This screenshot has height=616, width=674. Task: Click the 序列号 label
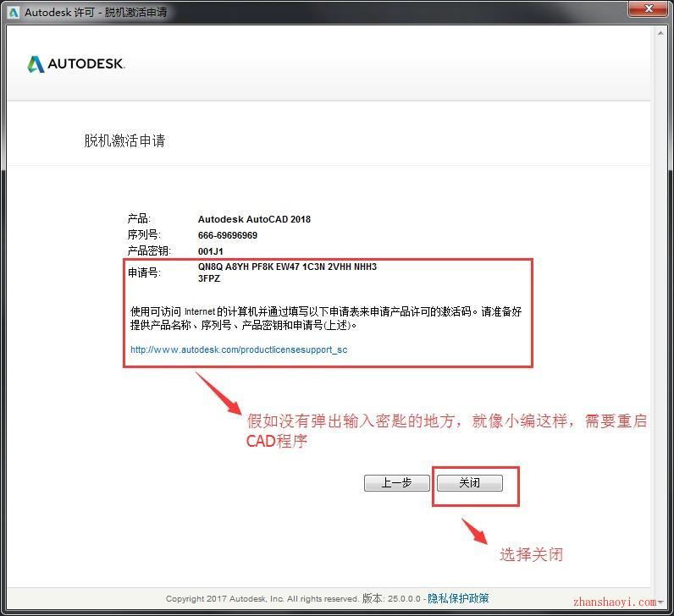(144, 235)
